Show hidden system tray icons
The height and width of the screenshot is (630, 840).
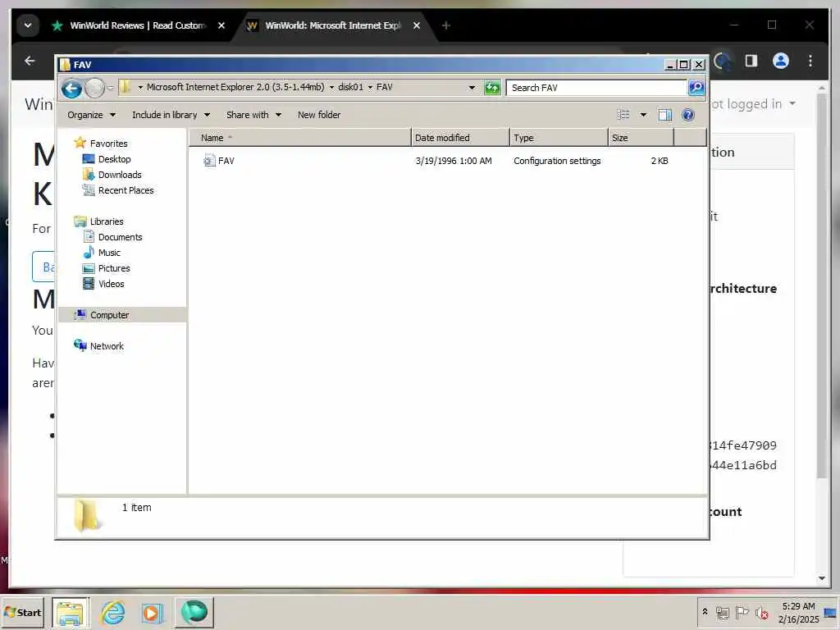[705, 612]
